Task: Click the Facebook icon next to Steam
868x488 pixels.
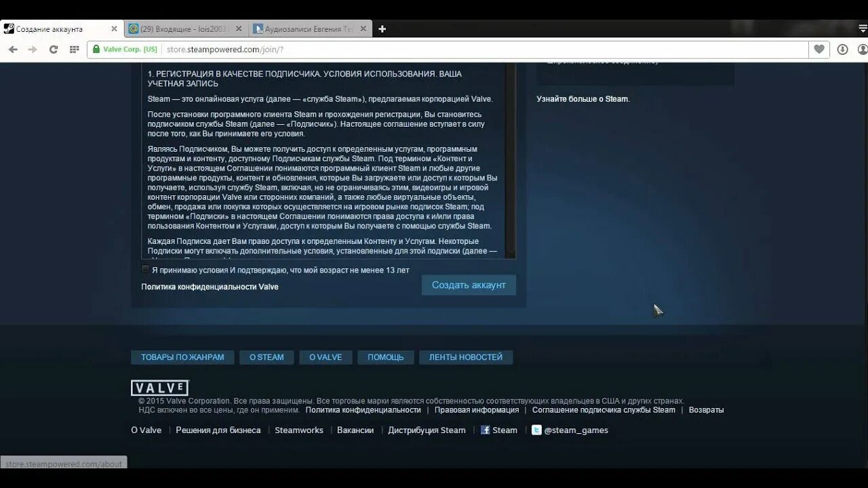Action: [x=485, y=430]
